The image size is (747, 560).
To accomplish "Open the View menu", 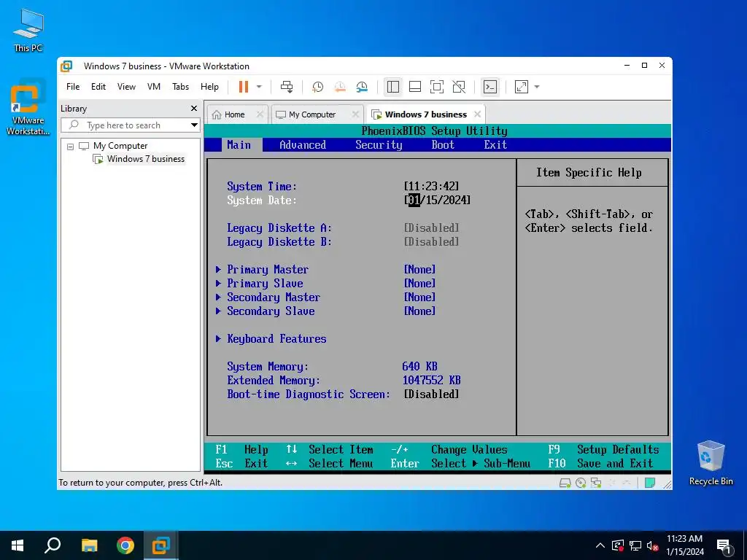I will coord(126,87).
